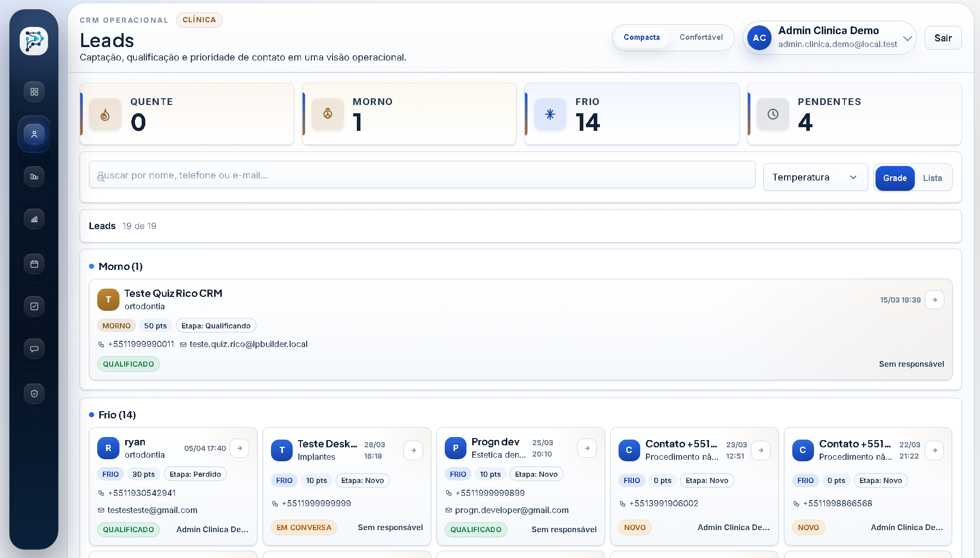
Task: Open the Temperatura dropdown
Action: 815,177
